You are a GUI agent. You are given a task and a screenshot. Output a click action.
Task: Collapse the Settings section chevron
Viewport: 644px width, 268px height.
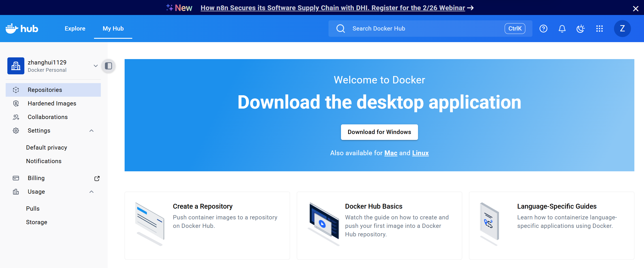coord(91,131)
